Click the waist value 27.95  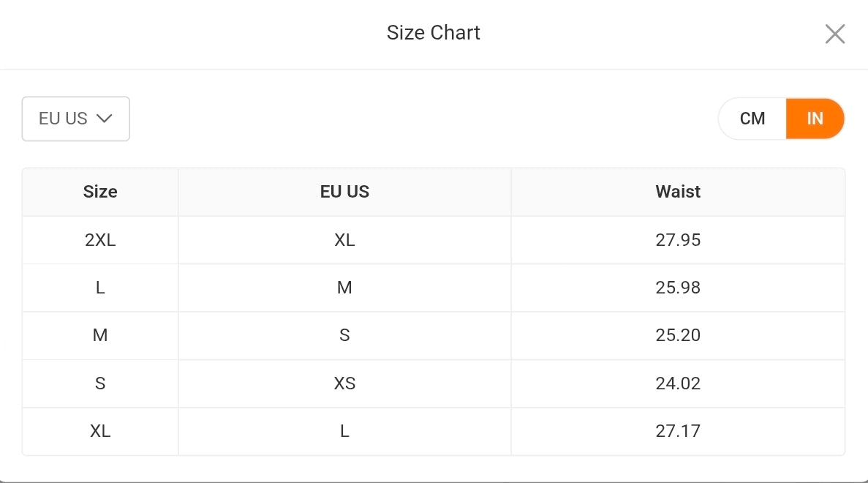678,240
